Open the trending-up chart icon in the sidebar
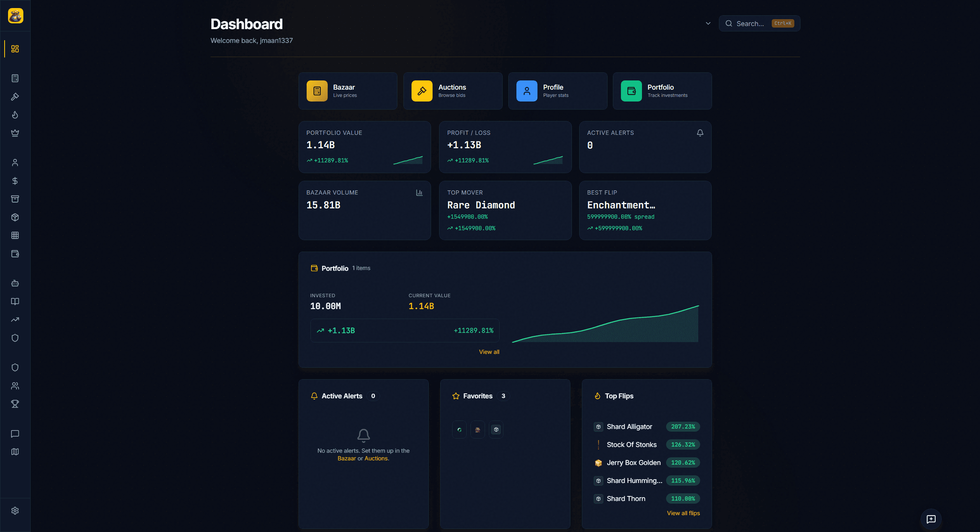The width and height of the screenshot is (980, 532). click(15, 319)
